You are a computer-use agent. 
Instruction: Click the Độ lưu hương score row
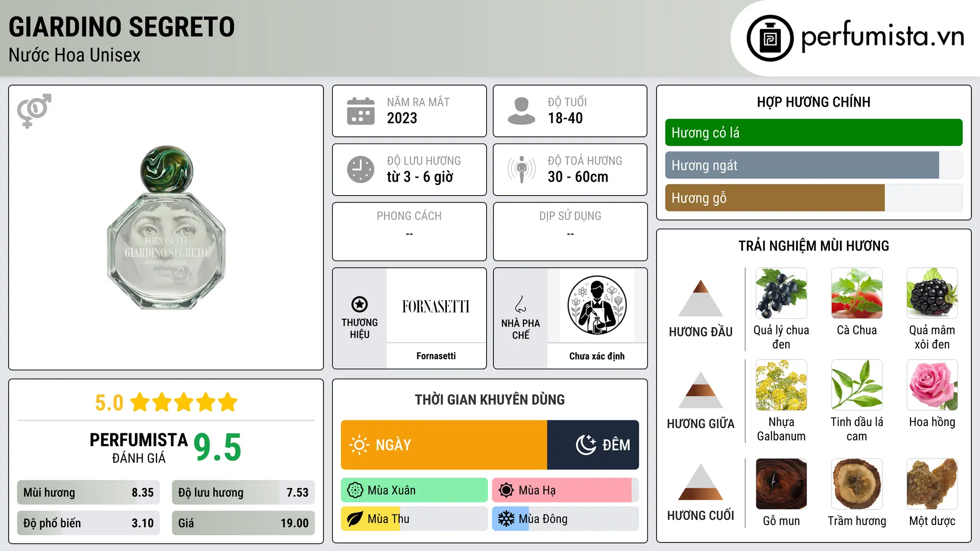[243, 493]
